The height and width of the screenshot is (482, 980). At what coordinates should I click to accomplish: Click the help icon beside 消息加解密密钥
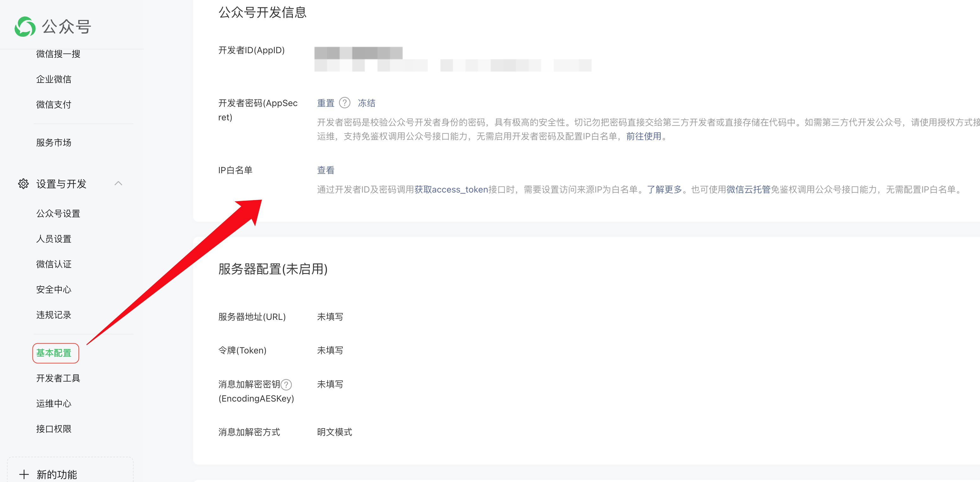(286, 384)
